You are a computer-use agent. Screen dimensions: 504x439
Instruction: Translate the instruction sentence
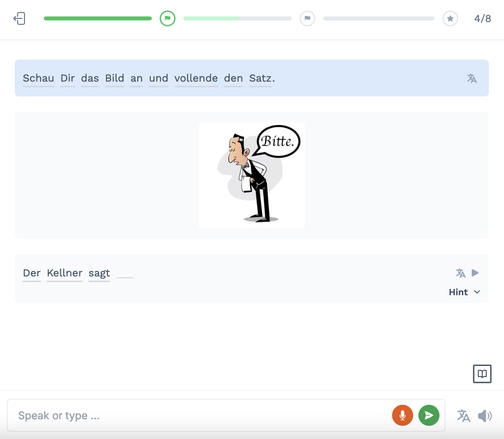472,78
